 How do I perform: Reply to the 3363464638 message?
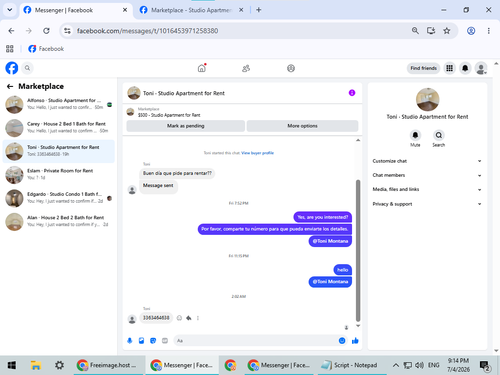point(189,318)
